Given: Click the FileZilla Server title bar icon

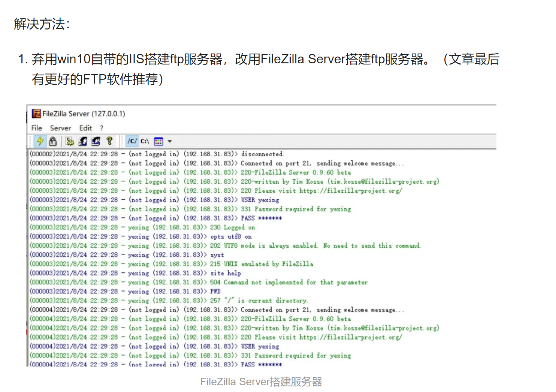Looking at the screenshot, I should point(37,114).
